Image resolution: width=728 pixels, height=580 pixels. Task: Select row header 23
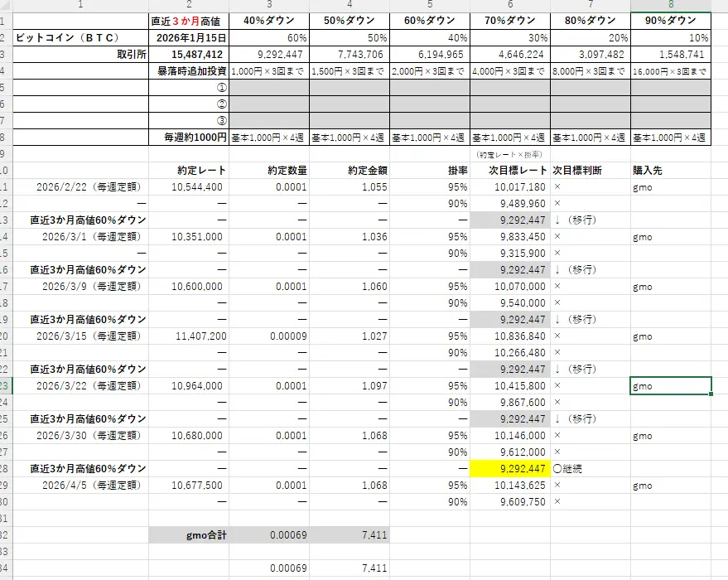pos(5,385)
